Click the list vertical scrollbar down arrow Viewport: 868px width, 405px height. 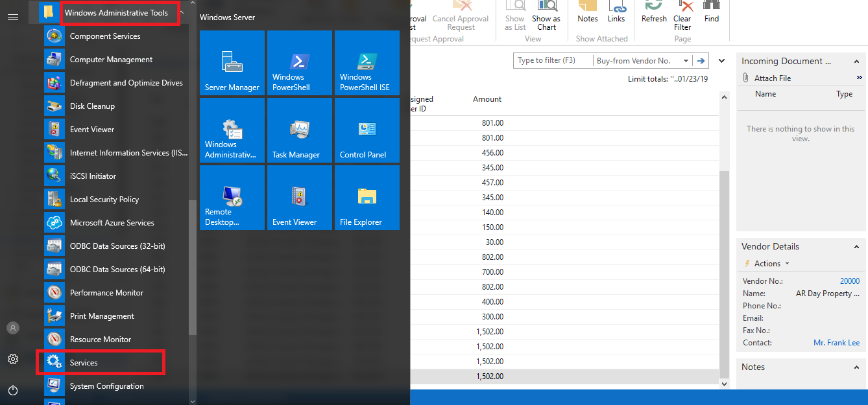pos(725,384)
